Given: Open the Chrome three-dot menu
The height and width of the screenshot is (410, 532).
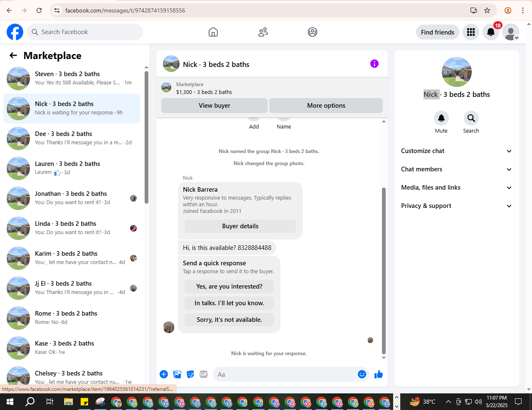Looking at the screenshot, I should click(523, 10).
